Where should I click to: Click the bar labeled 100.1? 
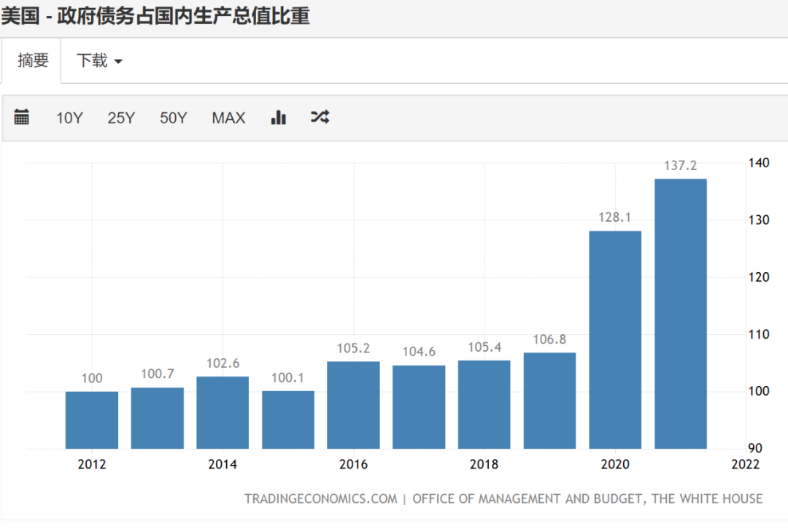tap(288, 420)
